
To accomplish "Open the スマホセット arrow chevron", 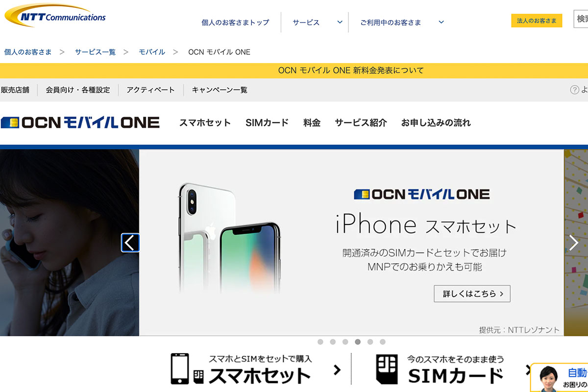I will pyautogui.click(x=337, y=370).
